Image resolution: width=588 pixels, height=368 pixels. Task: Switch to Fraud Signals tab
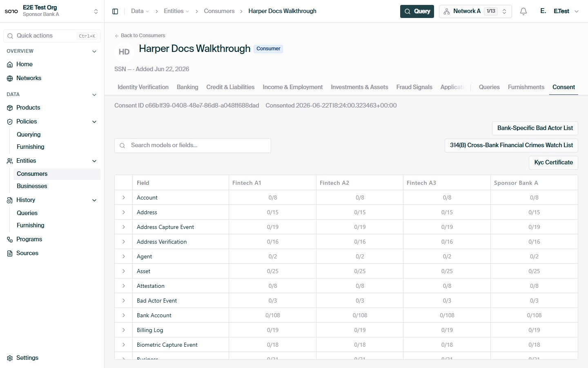coord(414,87)
